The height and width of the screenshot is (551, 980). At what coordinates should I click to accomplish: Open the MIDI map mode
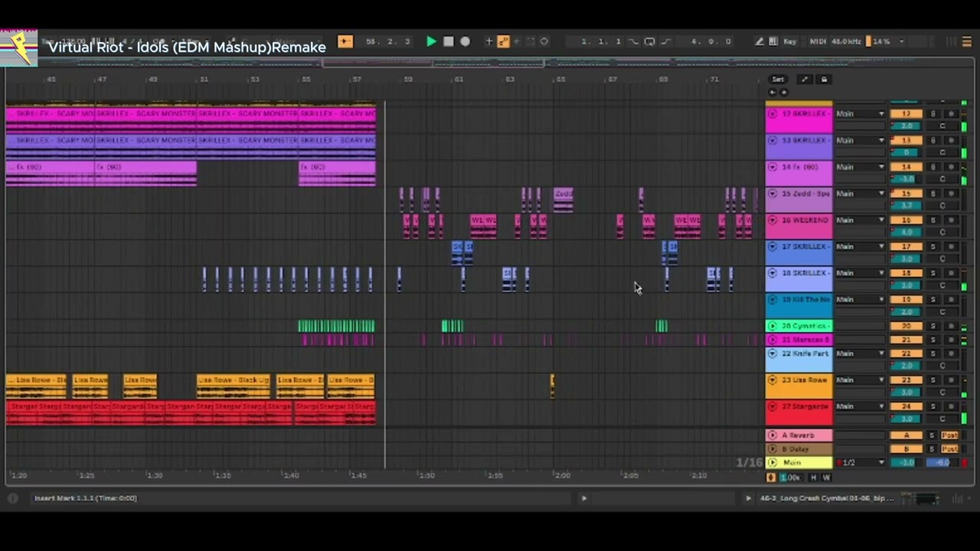click(x=818, y=41)
